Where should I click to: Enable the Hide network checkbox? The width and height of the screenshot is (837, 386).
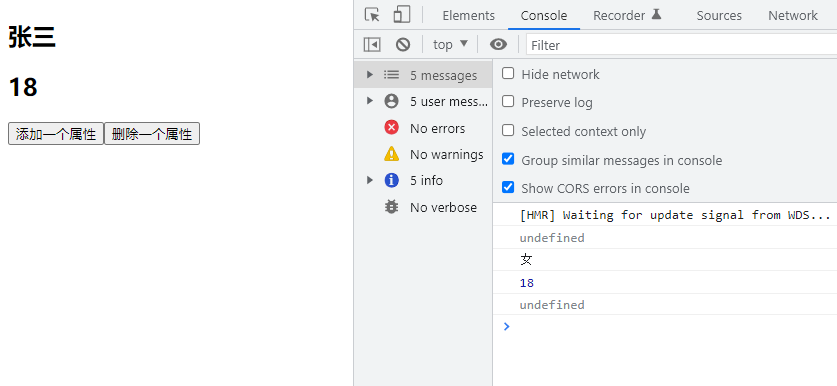point(508,73)
